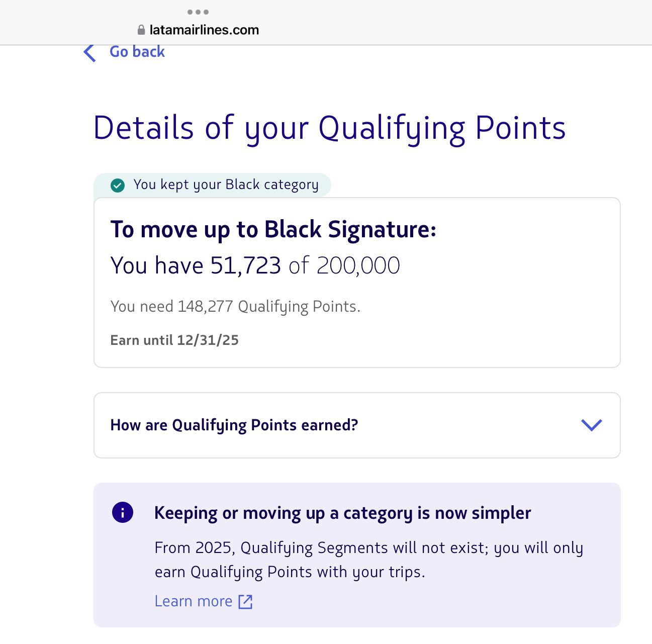
Task: Click the green checkmark icon
Action: point(118,186)
